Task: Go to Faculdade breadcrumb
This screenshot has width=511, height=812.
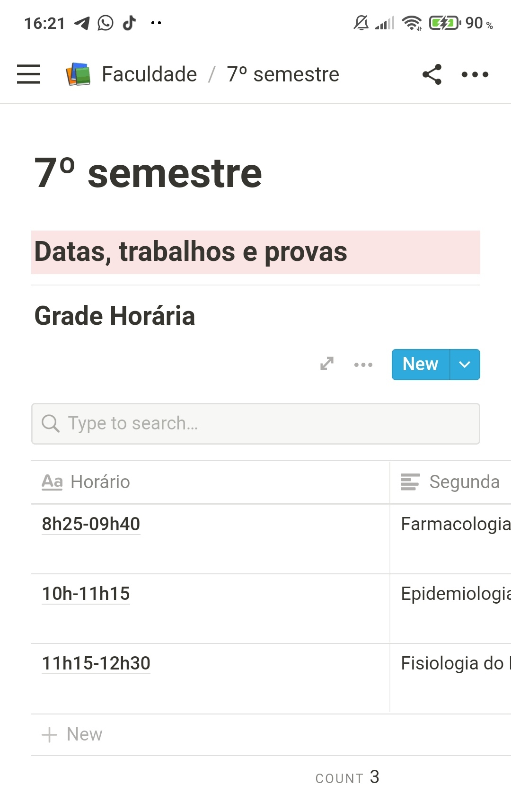Action: click(x=149, y=74)
